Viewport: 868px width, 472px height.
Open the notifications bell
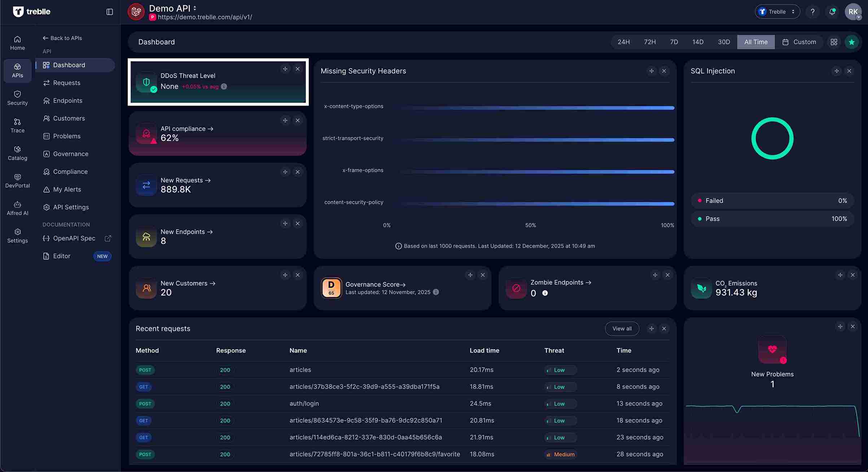(x=832, y=11)
